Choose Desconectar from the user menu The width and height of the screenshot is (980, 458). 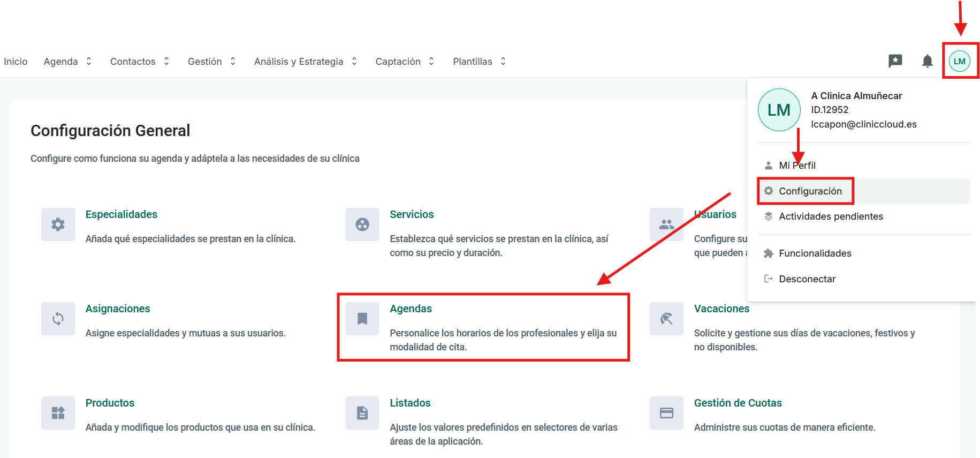pos(807,279)
